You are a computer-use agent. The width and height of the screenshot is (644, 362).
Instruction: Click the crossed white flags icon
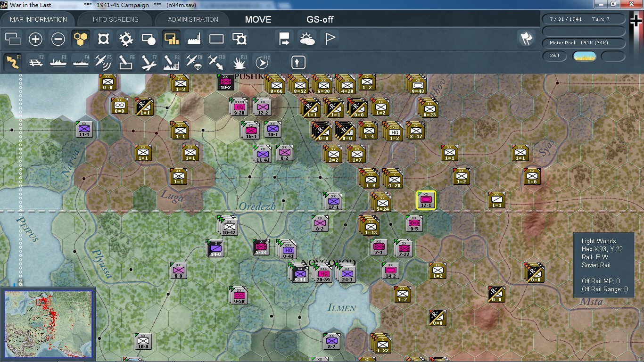point(526,39)
